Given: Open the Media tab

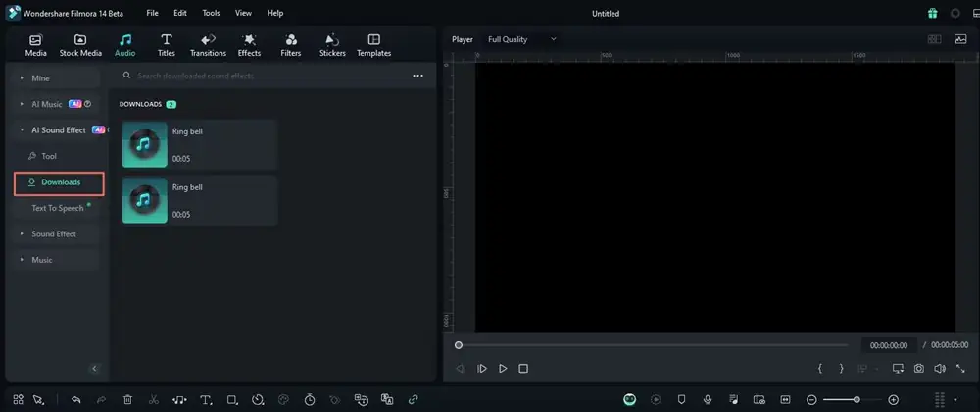Looking at the screenshot, I should [35, 46].
